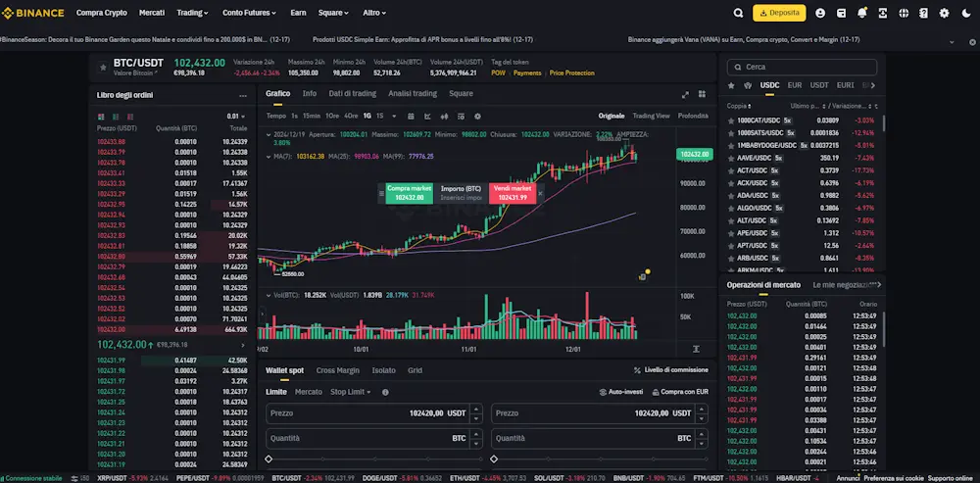This screenshot has height=483, width=980.
Task: Select 4Ore chart interval
Action: (351, 117)
